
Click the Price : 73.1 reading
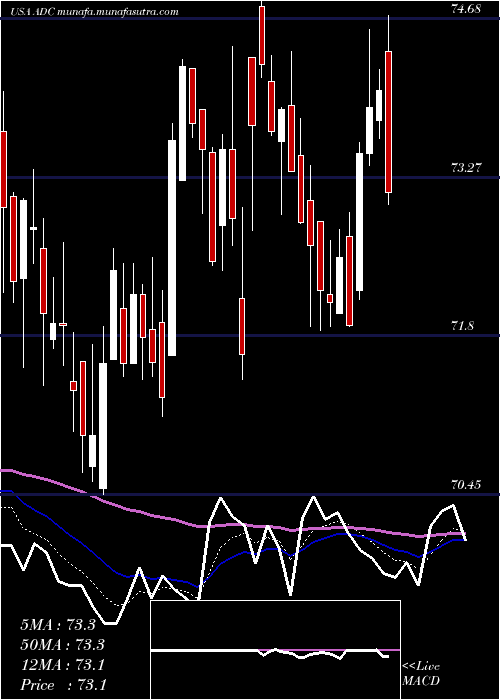click(63, 685)
